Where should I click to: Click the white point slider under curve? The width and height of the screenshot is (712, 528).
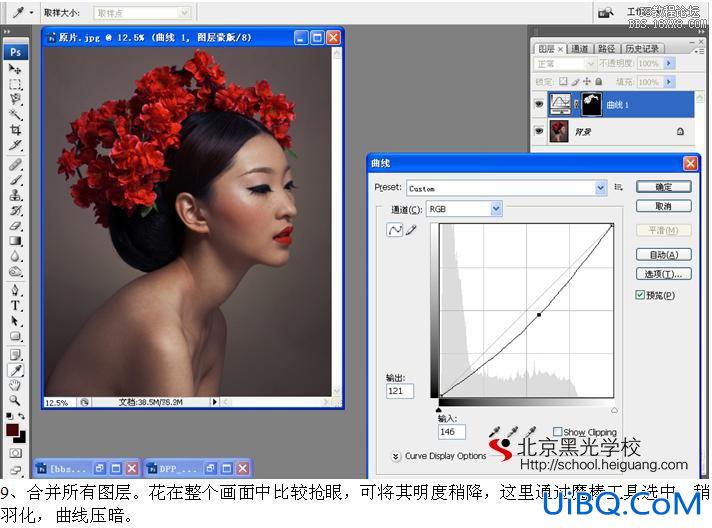tap(614, 410)
